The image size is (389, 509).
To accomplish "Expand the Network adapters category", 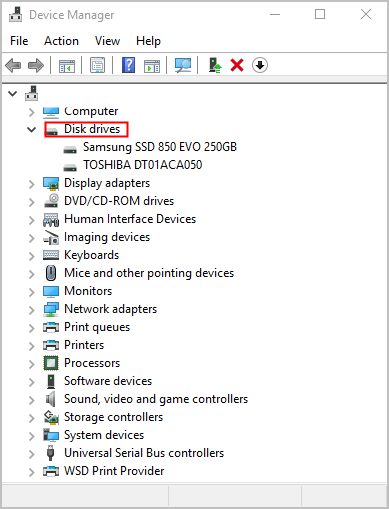I will coord(32,310).
